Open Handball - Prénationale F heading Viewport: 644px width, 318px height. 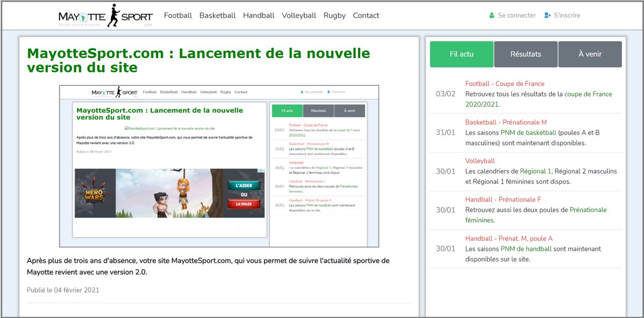503,200
